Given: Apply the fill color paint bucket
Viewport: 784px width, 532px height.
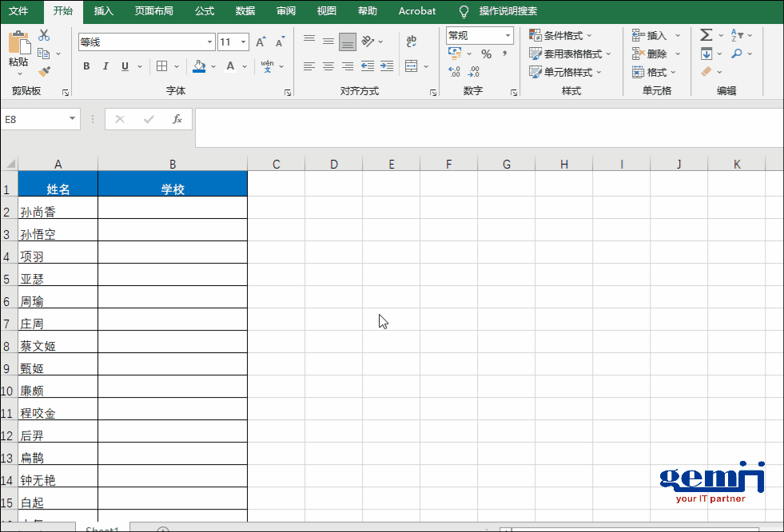Looking at the screenshot, I should (x=199, y=66).
